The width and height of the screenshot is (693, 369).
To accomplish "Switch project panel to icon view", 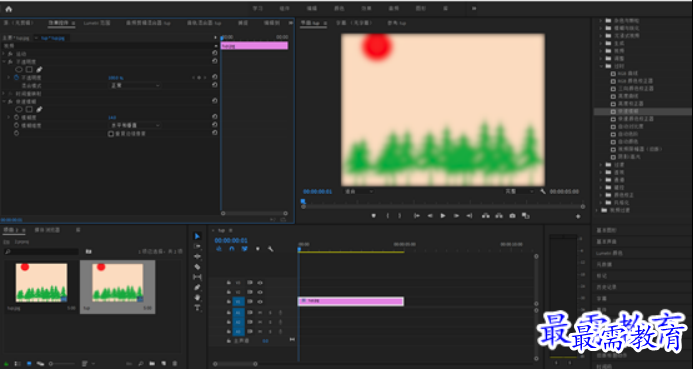I will pyautogui.click(x=29, y=364).
